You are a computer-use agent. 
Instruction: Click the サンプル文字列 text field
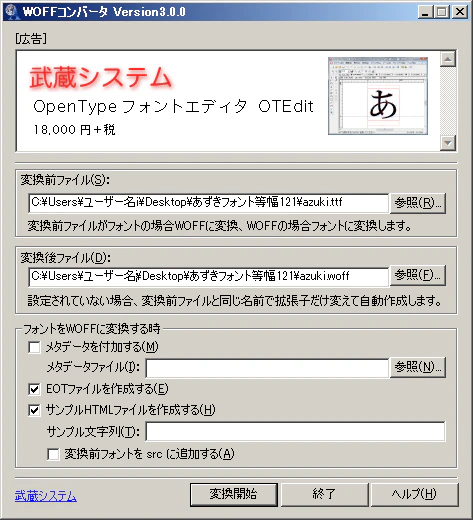(295, 431)
